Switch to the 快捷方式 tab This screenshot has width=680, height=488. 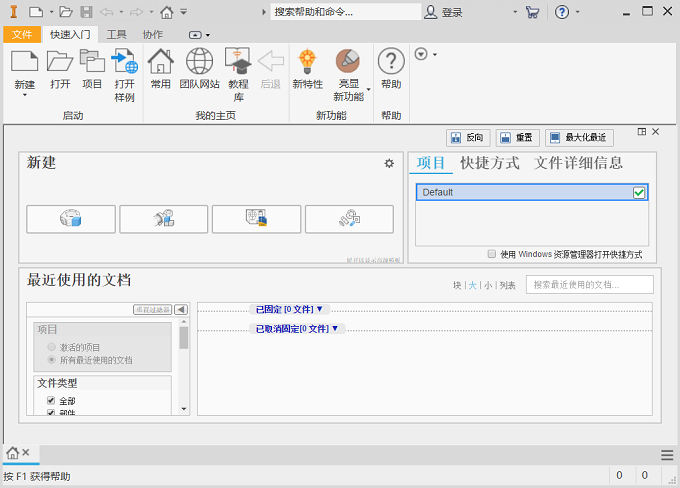490,163
